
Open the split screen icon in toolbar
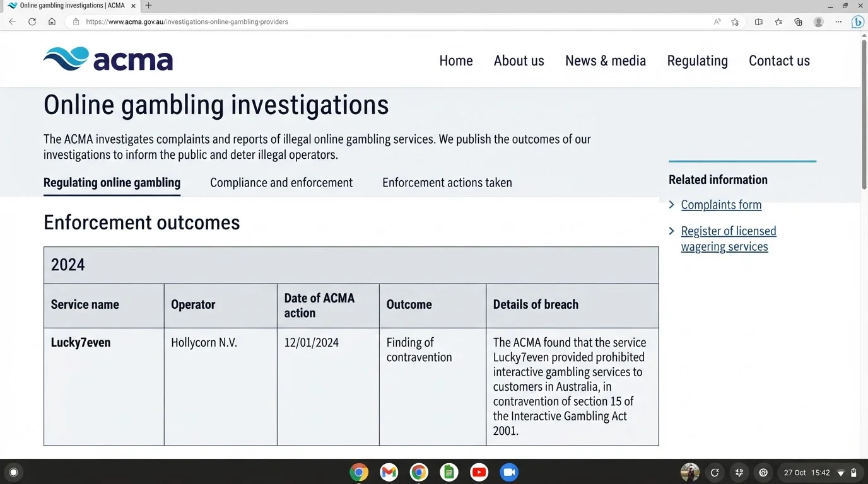[x=759, y=21]
